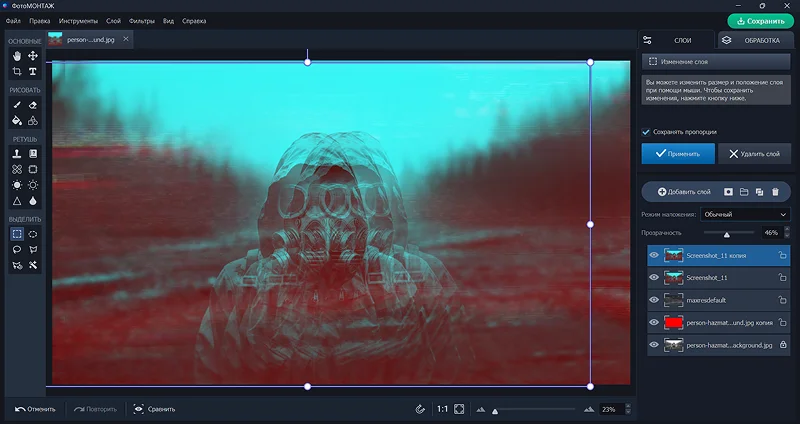Viewport: 800px width, 424px height.
Task: Select the Polygonal lasso tool
Action: [33, 250]
